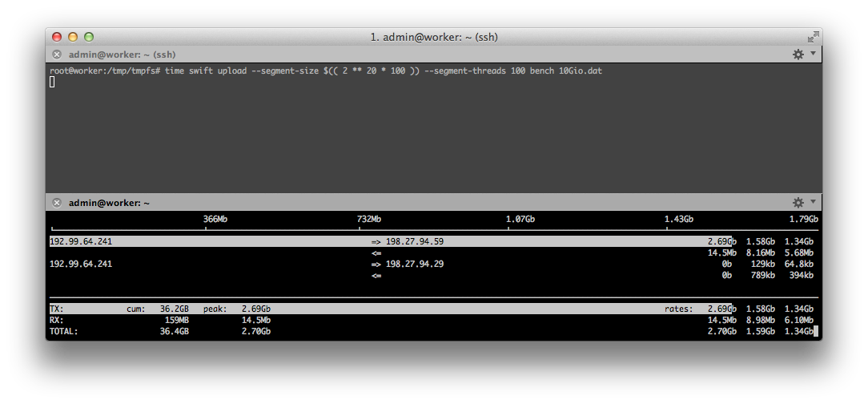Click the rates: label
This screenshot has height=404, width=868.
click(x=679, y=309)
